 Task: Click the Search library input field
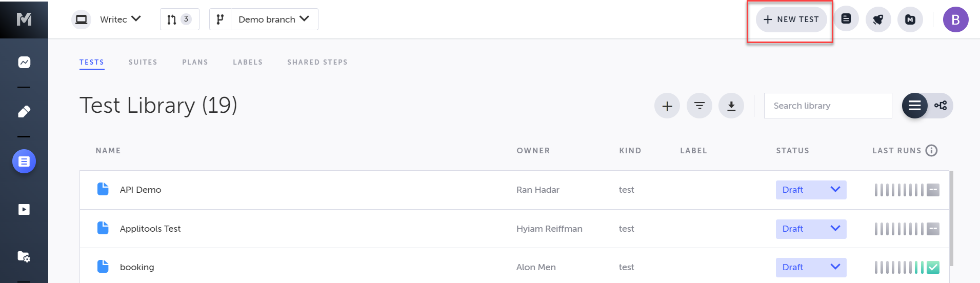[827, 106]
